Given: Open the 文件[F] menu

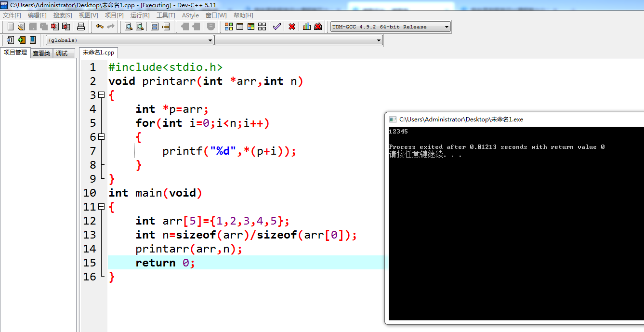Looking at the screenshot, I should [12, 15].
